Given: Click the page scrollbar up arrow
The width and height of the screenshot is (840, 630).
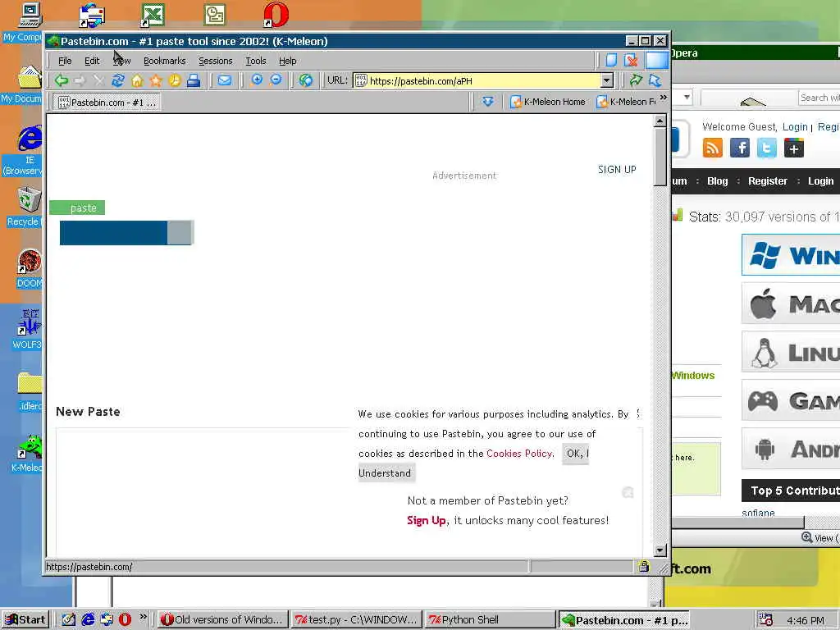Looking at the screenshot, I should pos(660,121).
